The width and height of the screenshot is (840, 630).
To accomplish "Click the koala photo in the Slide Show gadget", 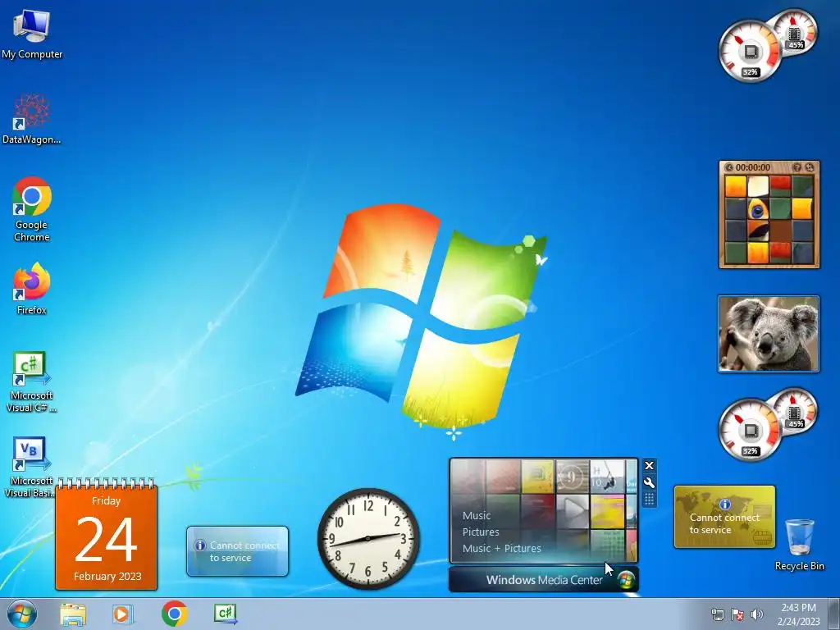I will point(768,333).
